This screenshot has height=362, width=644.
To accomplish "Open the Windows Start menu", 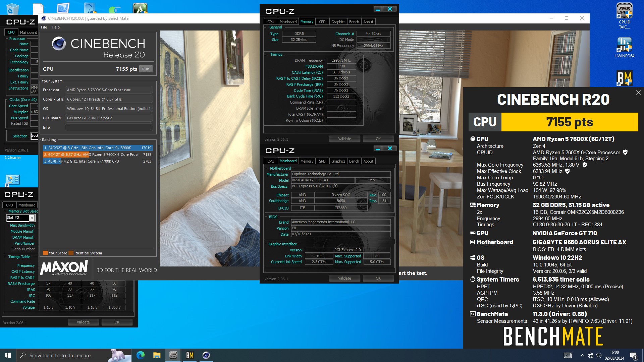I will 8,355.
